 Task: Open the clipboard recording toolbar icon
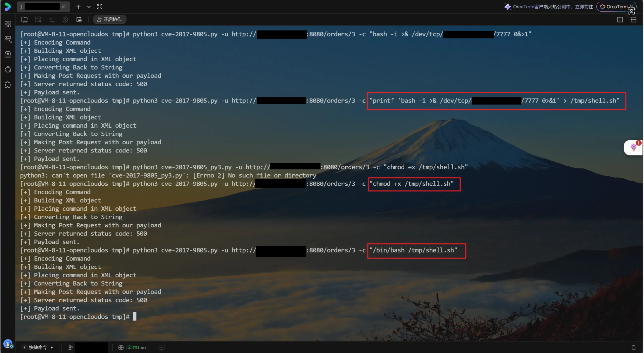[79, 20]
